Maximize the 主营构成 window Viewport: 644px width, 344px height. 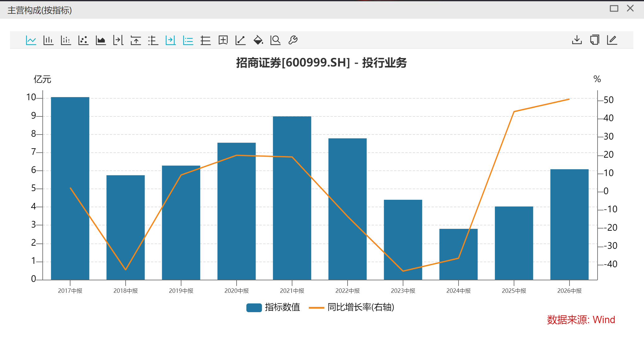click(614, 8)
